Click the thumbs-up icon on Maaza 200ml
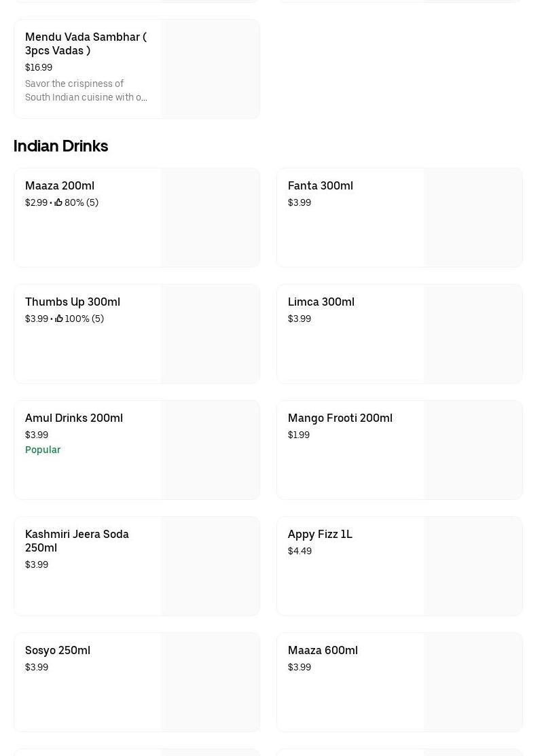Screen dimensions: 546x756 coord(58,202)
